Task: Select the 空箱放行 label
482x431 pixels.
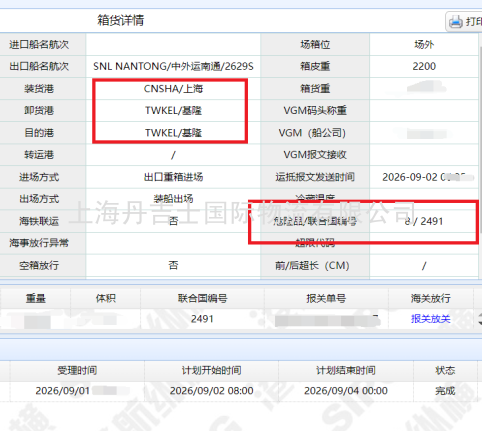Action: 39,265
